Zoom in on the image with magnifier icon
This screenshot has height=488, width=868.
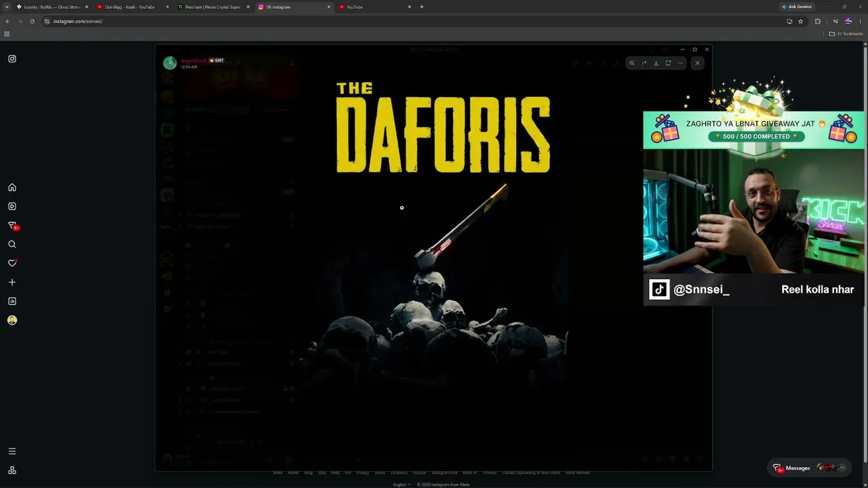click(632, 63)
